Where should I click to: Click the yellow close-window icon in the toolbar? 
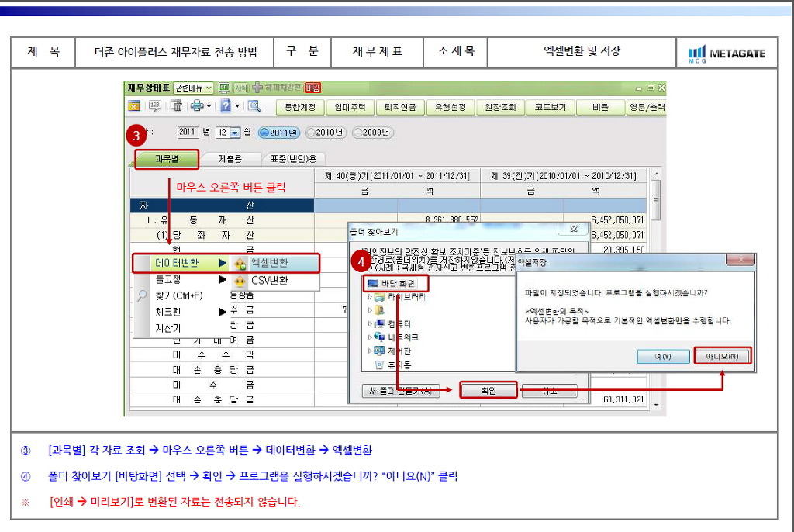pyautogui.click(x=134, y=106)
